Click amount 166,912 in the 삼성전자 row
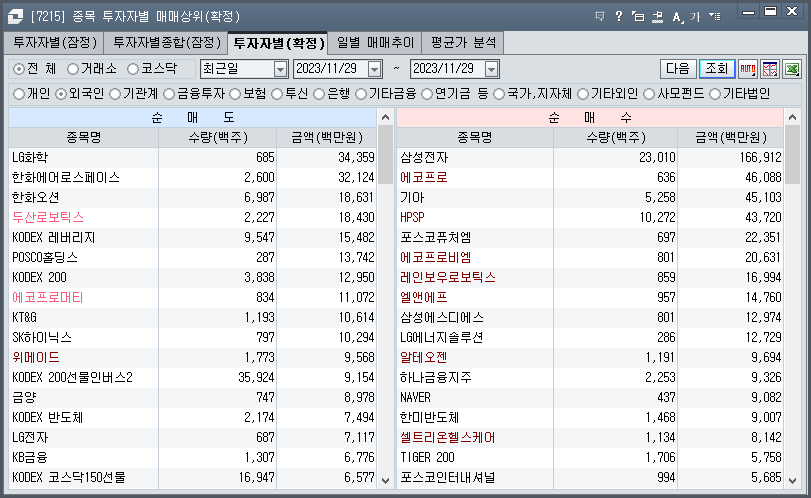811x498 pixels. [x=760, y=157]
